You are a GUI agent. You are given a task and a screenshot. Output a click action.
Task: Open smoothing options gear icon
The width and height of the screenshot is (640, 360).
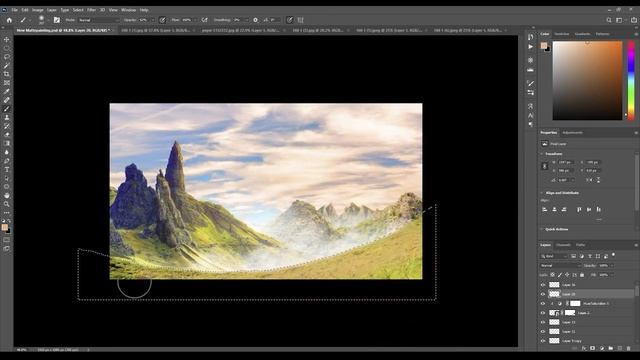point(256,20)
